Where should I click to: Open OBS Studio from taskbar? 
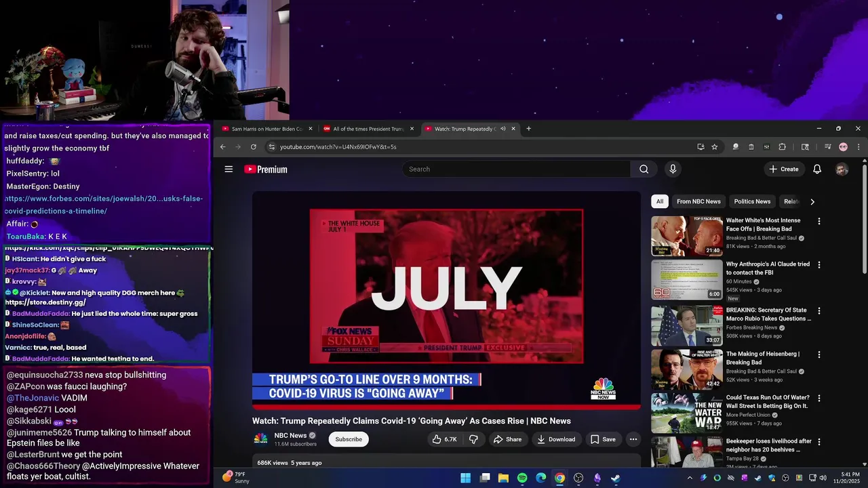tap(578, 478)
